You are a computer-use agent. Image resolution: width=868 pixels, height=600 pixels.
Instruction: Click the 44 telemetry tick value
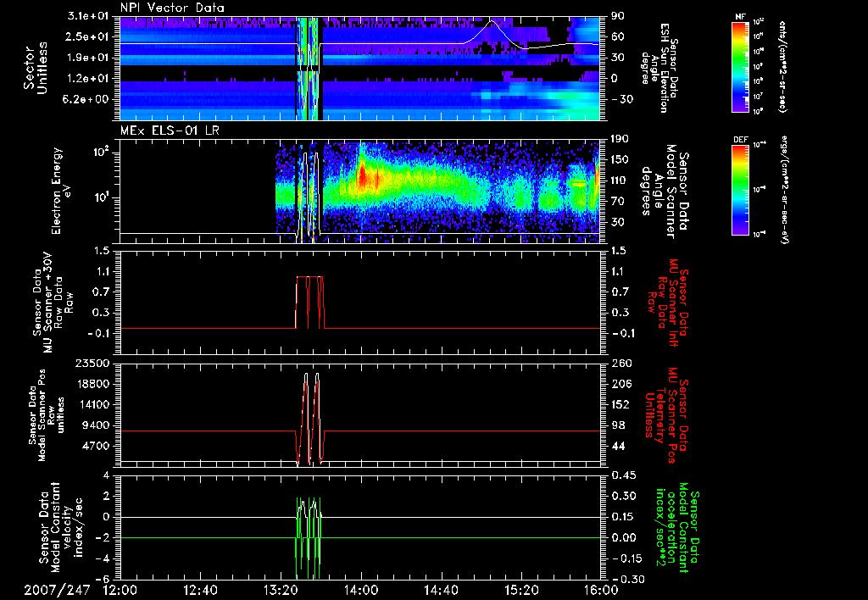pyautogui.click(x=618, y=446)
